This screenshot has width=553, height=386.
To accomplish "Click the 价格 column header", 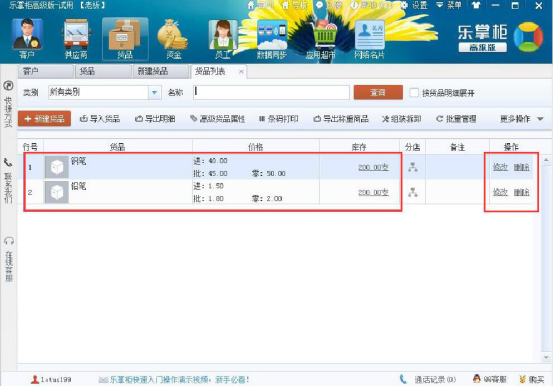I will click(x=256, y=147).
